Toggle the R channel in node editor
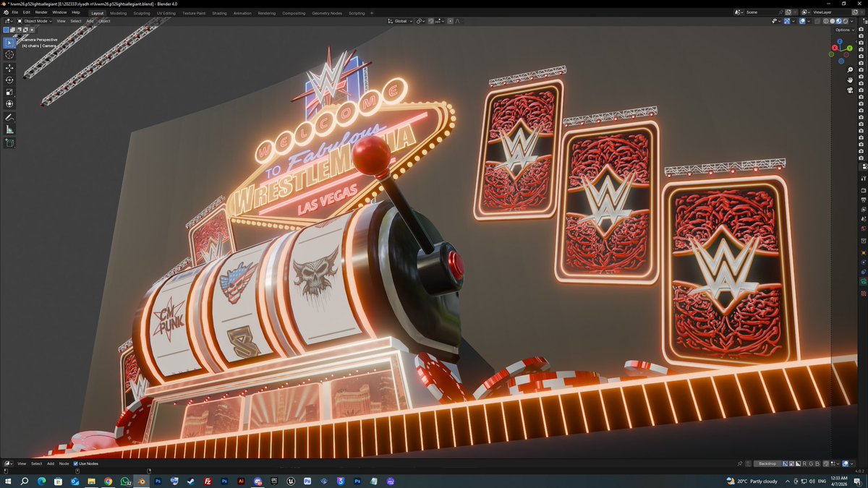Viewport: 868px width, 488px height. tap(804, 463)
